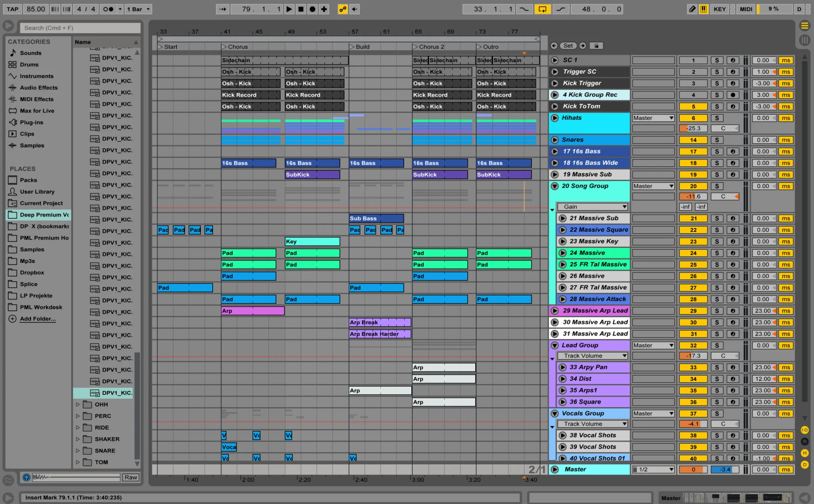Screen dimensions: 814x504
Task: Start playback with the Play button
Action: [289, 9]
